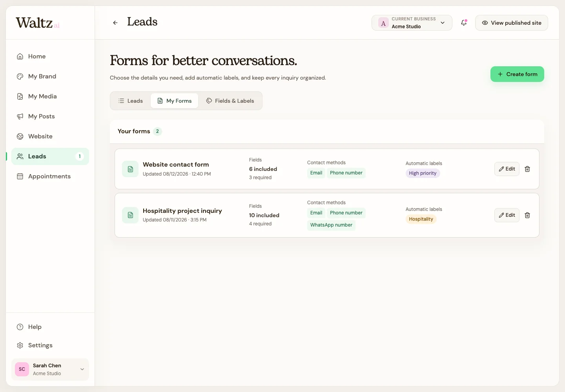Click Create form button
This screenshot has height=392, width=565.
(517, 74)
